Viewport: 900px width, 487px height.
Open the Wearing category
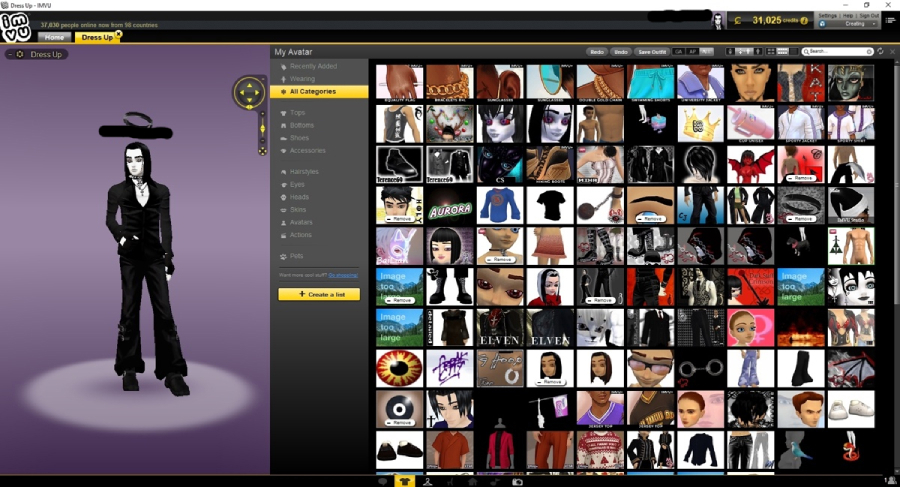302,79
